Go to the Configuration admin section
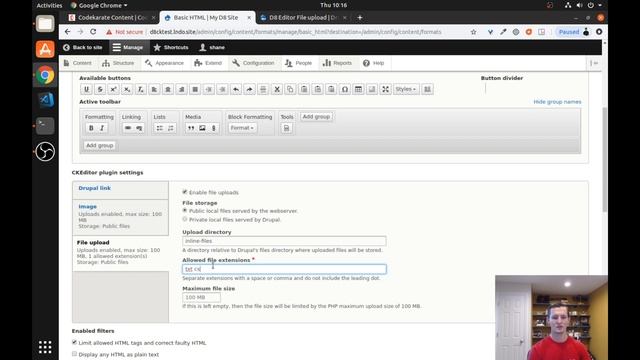640x360 pixels. click(253, 63)
